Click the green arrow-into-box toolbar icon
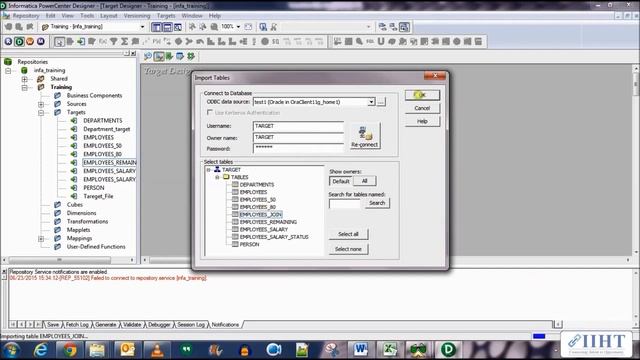This screenshot has width=640, height=360. click(81, 42)
